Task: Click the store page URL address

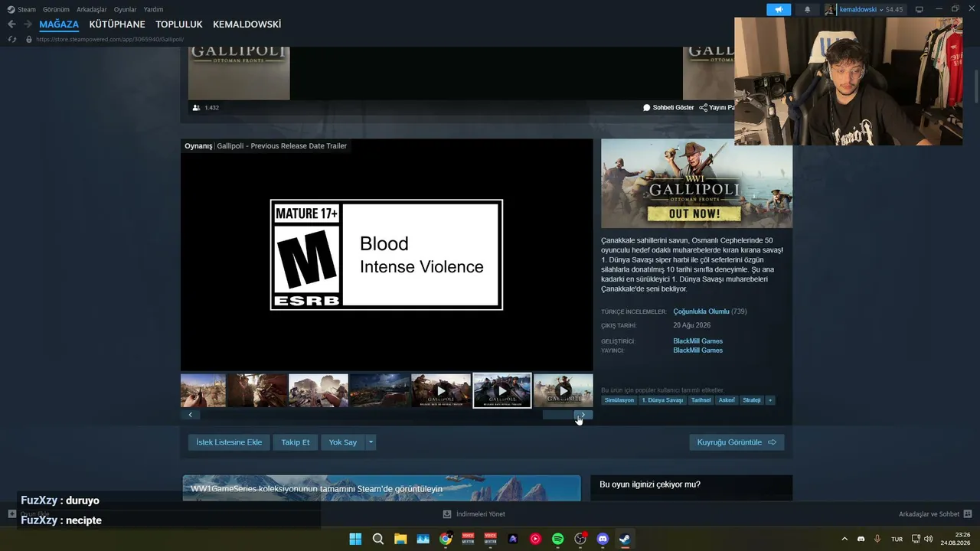Action: 109,39
